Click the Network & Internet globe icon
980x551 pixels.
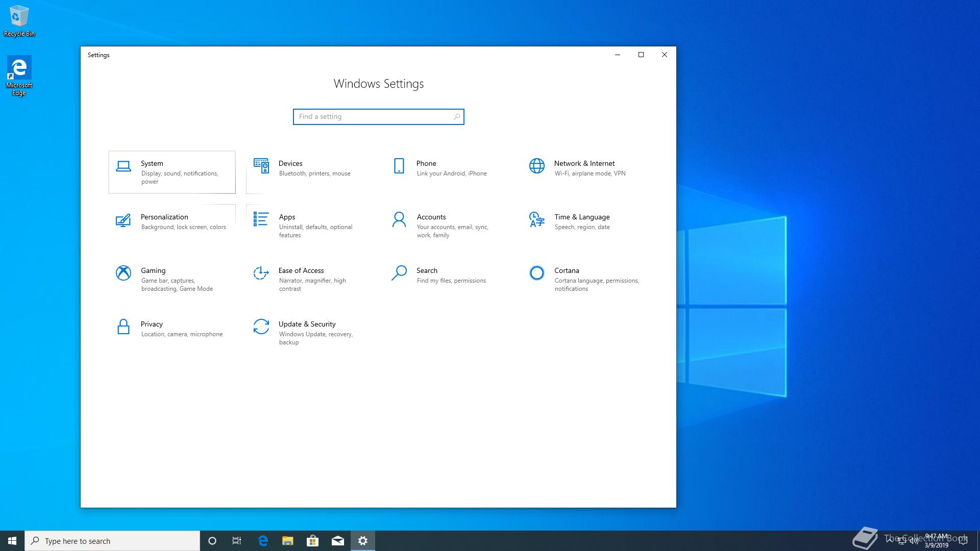tap(537, 166)
